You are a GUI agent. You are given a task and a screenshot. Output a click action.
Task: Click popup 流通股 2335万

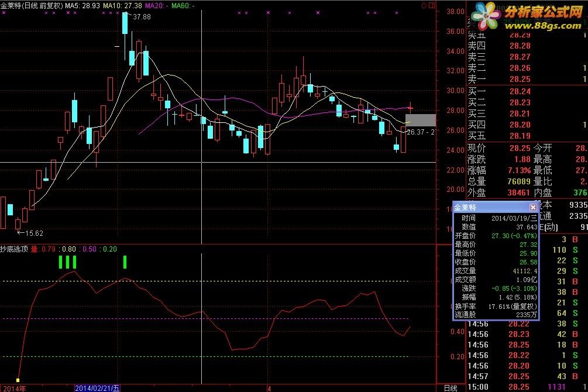tap(527, 315)
